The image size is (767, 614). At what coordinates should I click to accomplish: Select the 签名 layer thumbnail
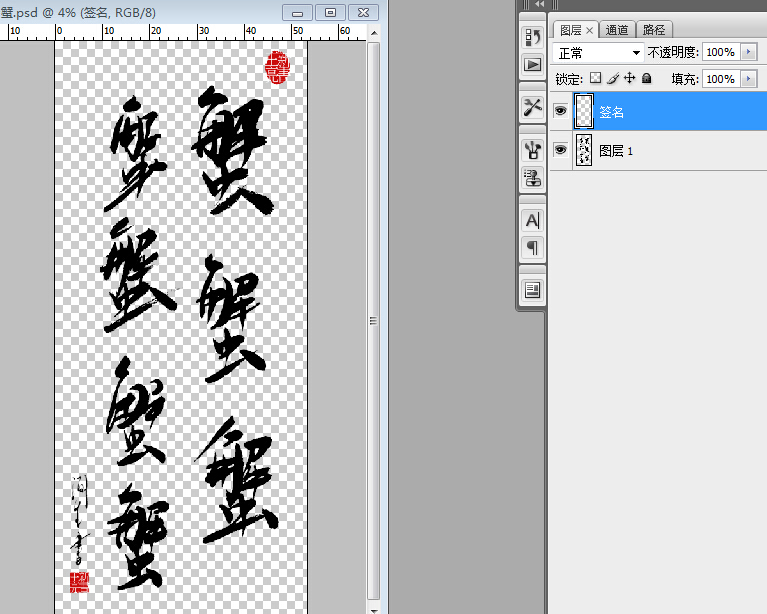[x=584, y=112]
